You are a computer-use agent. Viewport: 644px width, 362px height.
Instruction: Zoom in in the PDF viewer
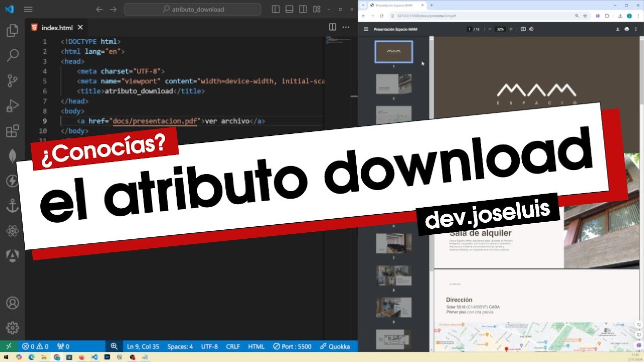511,29
